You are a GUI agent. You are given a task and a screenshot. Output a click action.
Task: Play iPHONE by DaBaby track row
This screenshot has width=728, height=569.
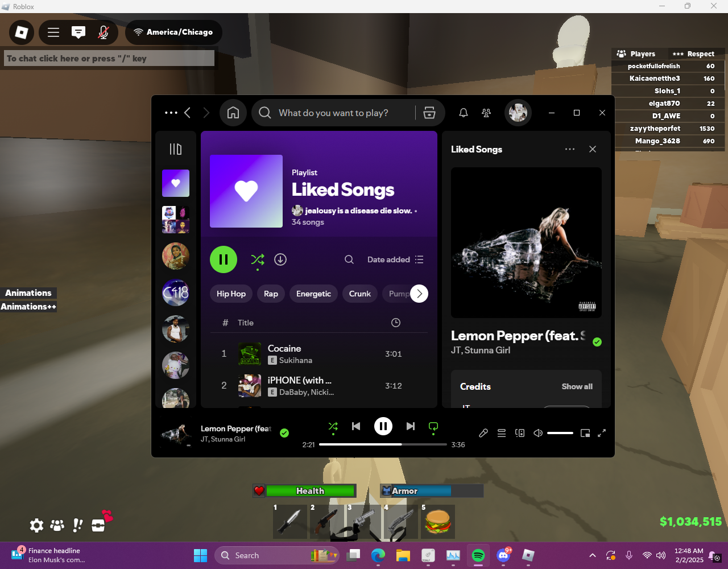coord(319,386)
